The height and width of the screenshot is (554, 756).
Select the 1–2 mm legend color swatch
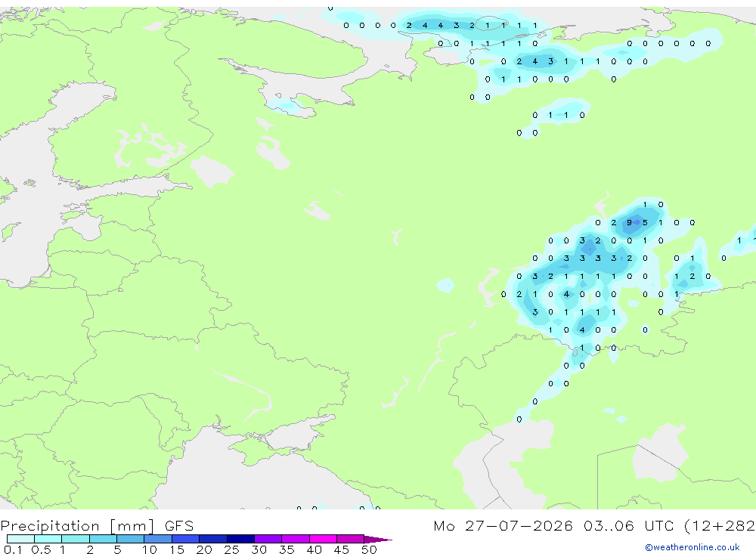click(76, 539)
